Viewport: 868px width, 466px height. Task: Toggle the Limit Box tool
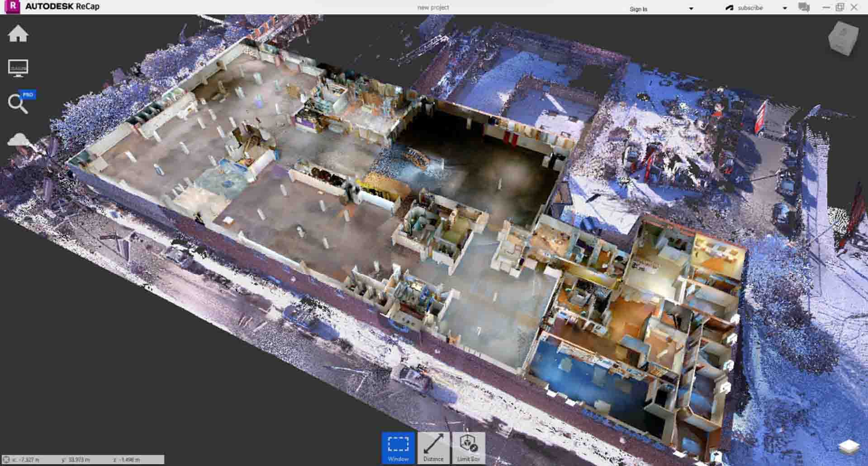point(468,447)
